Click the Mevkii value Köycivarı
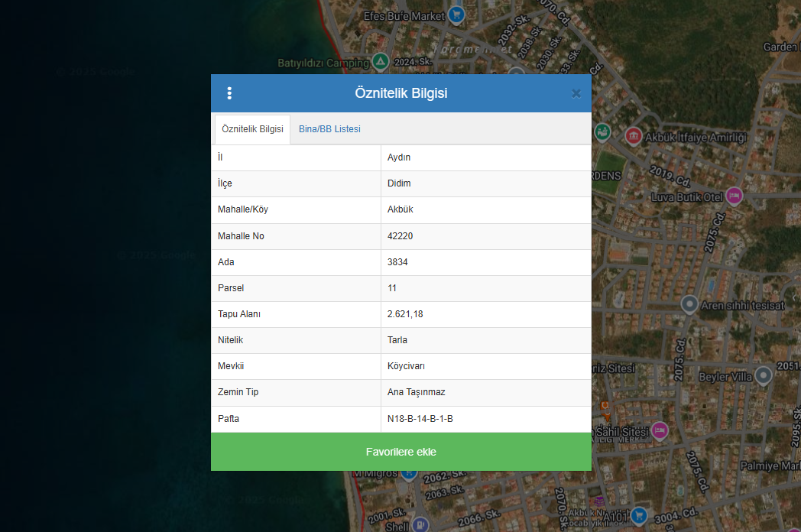Image resolution: width=801 pixels, height=532 pixels. [x=406, y=366]
